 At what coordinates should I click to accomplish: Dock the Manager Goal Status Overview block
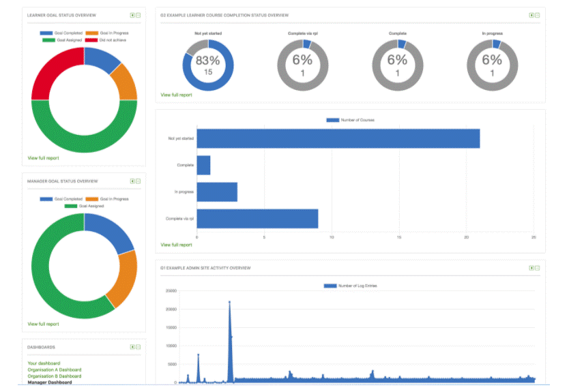pos(132,181)
